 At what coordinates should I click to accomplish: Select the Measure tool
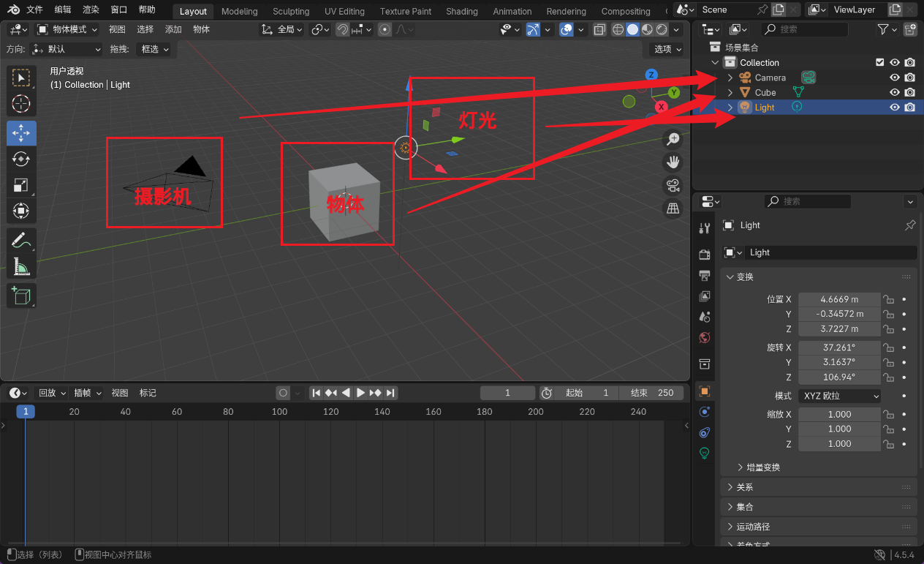coord(21,267)
